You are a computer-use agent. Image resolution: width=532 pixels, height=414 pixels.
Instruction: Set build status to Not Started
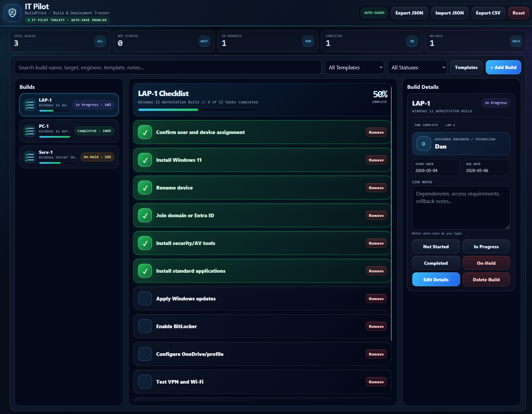[436, 247]
